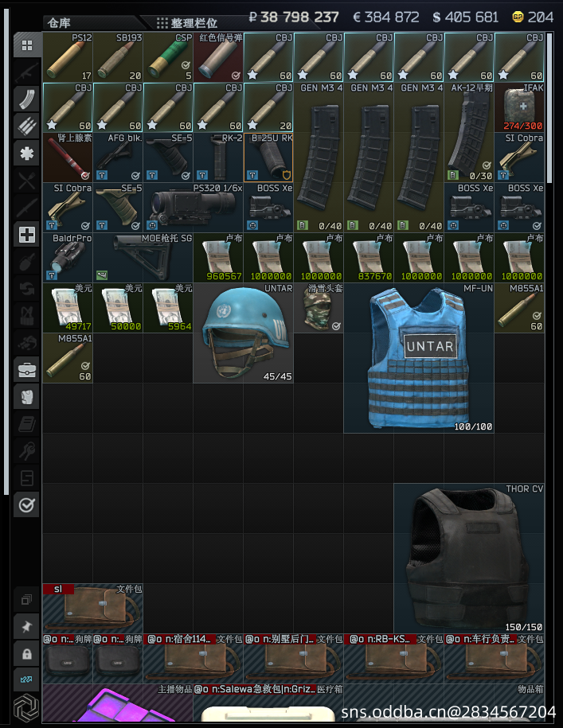Open the 主播物品 streamer items case
Screen dimensions: 563x728
coord(118,703)
